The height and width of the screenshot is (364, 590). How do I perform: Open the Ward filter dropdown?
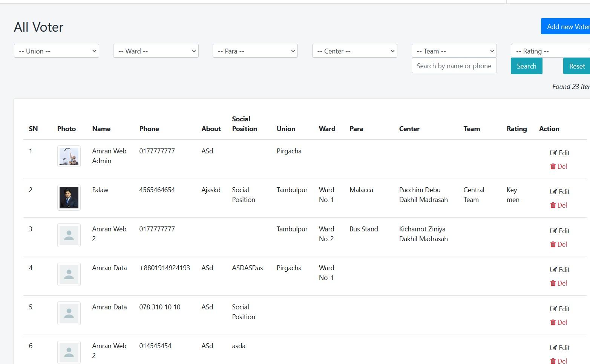coord(156,51)
